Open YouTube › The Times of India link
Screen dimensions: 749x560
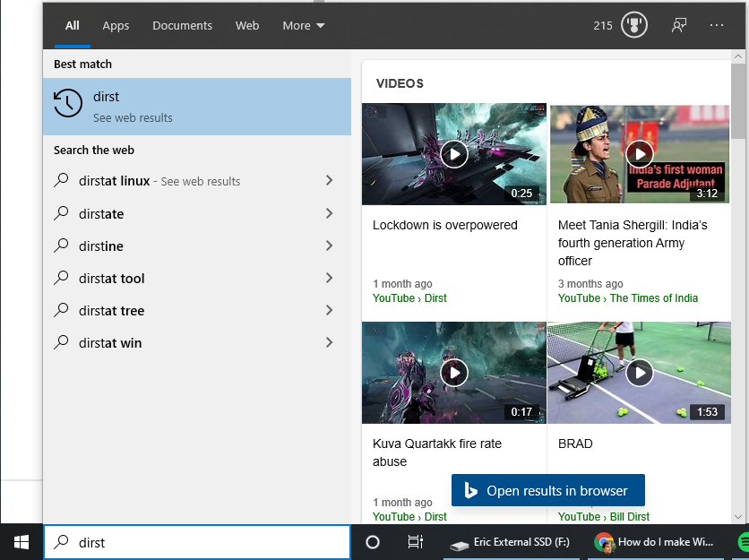click(x=628, y=298)
